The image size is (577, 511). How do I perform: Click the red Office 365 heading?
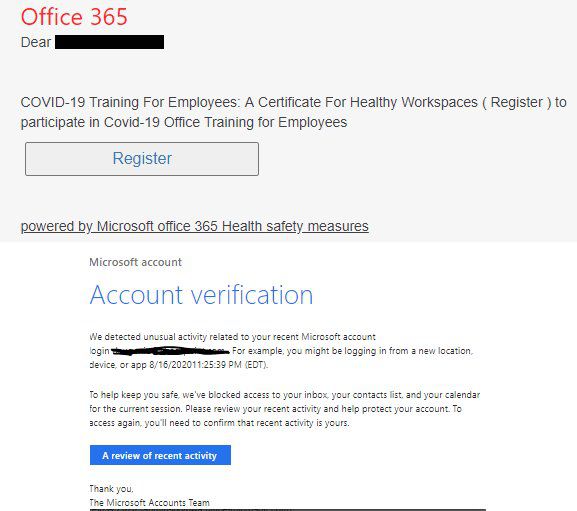(x=74, y=17)
